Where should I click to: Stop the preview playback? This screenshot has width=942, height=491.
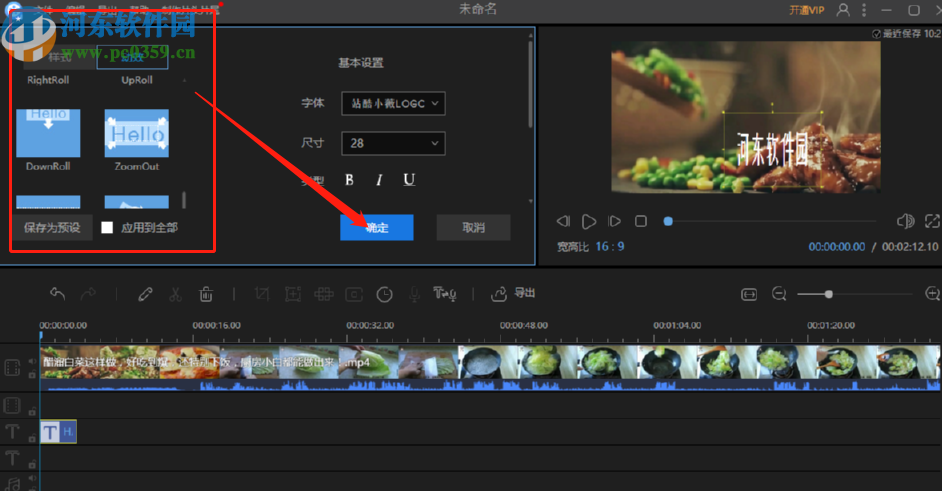coord(641,221)
